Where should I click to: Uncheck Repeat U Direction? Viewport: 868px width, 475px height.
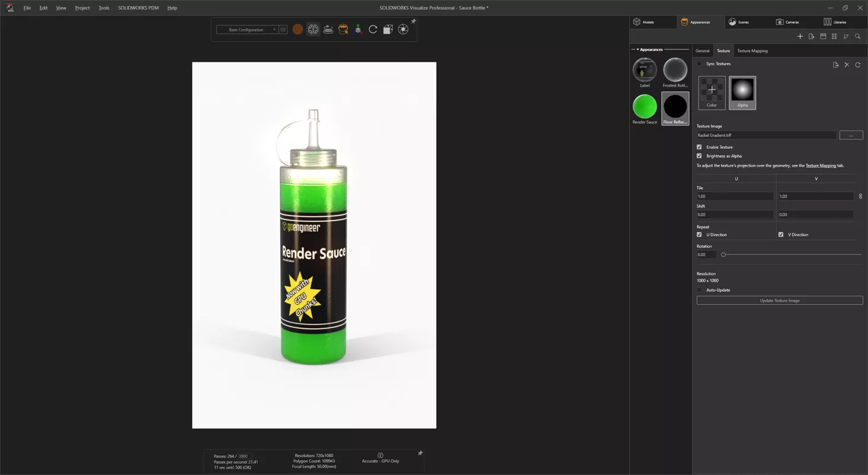click(x=699, y=235)
